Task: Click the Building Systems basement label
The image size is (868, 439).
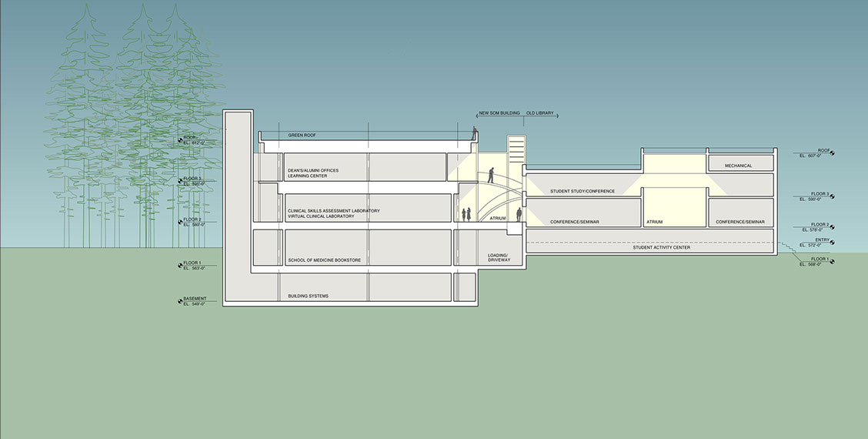Action: click(x=308, y=296)
